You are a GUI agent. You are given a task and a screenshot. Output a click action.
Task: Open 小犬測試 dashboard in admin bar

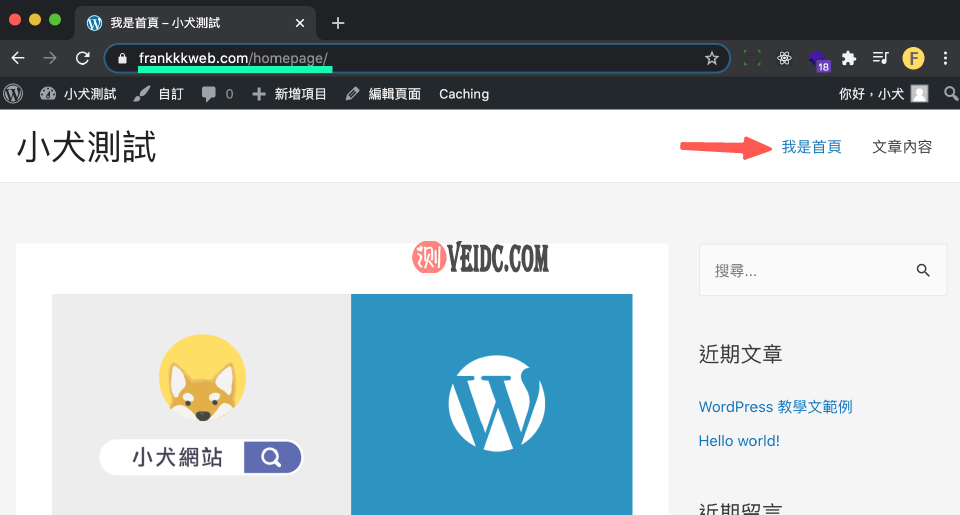pyautogui.click(x=78, y=94)
